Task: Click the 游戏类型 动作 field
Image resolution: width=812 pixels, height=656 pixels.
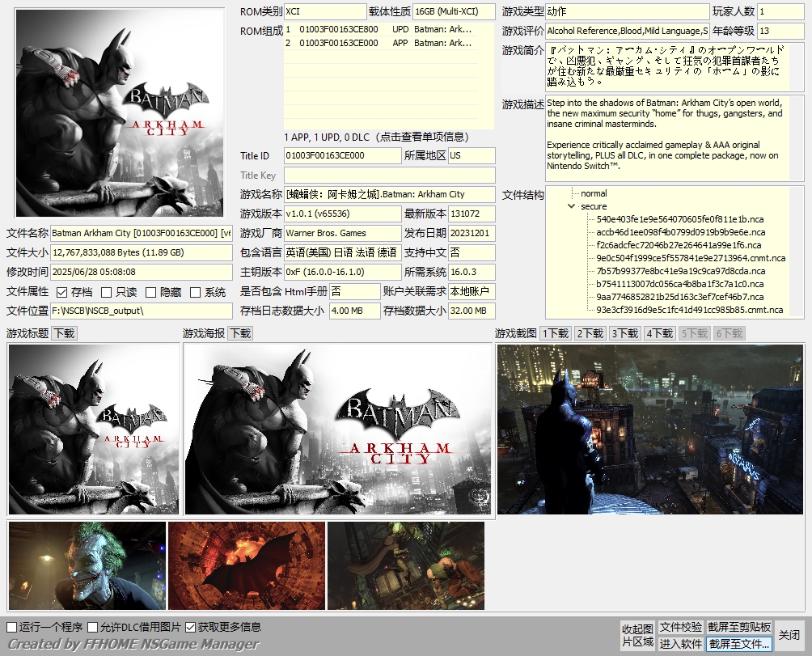Action: [628, 11]
